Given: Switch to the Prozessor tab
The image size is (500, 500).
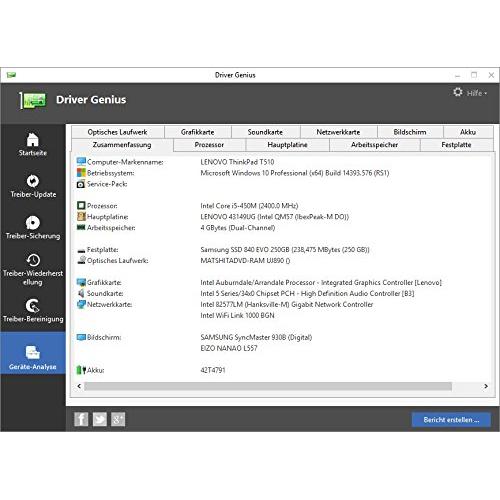Looking at the screenshot, I should point(209,145).
